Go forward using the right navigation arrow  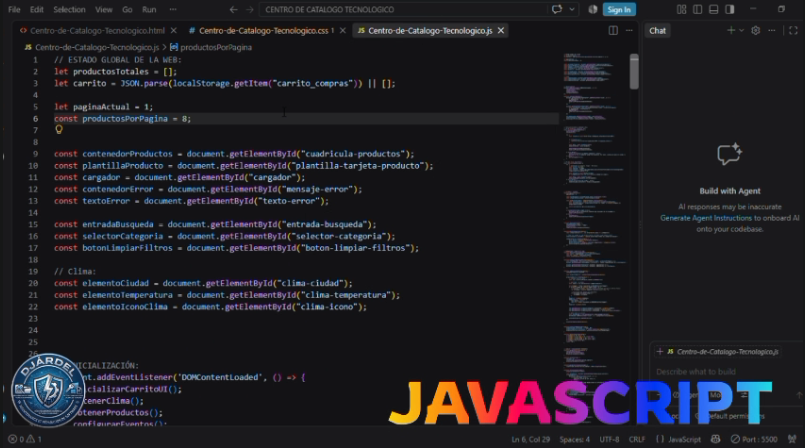(x=250, y=9)
